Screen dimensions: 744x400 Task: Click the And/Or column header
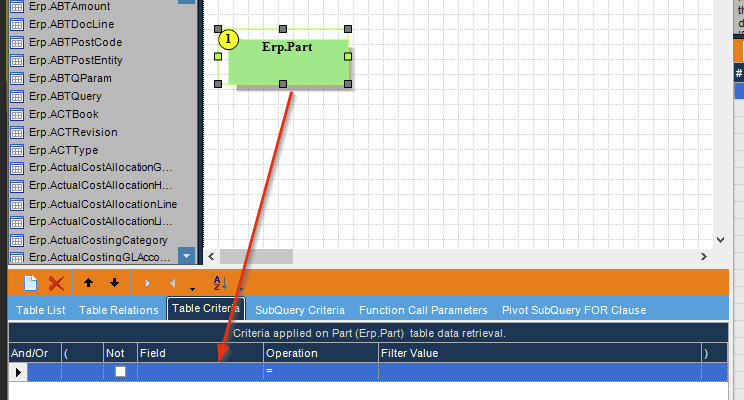[35, 353]
